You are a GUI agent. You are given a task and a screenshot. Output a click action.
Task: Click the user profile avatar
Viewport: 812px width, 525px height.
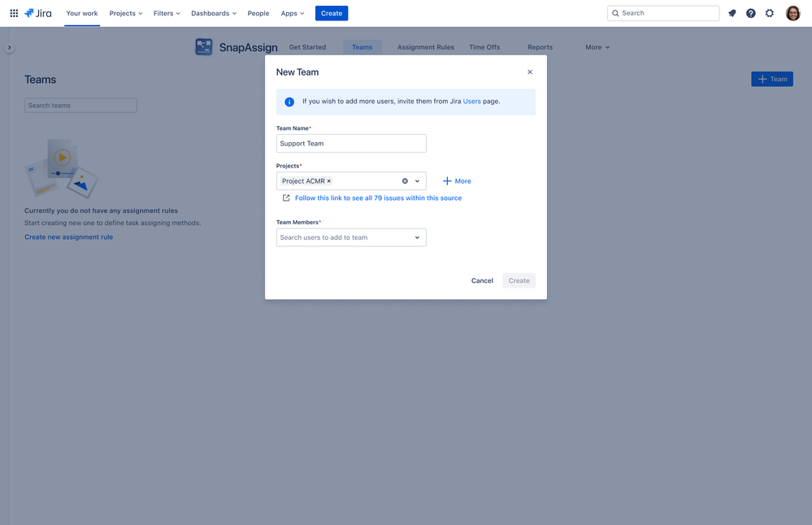(x=792, y=13)
